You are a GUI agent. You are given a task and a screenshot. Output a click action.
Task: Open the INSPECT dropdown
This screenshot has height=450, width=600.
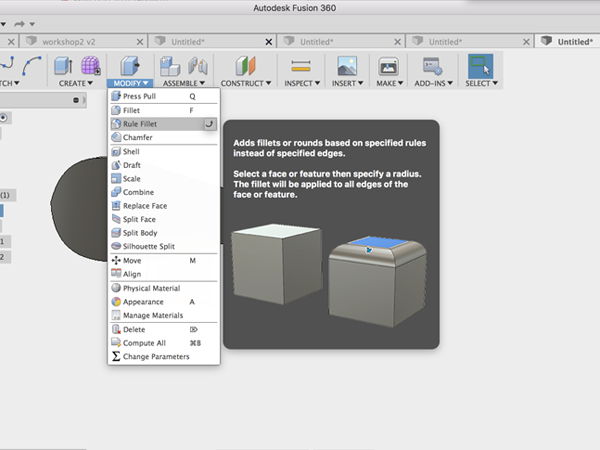(302, 83)
